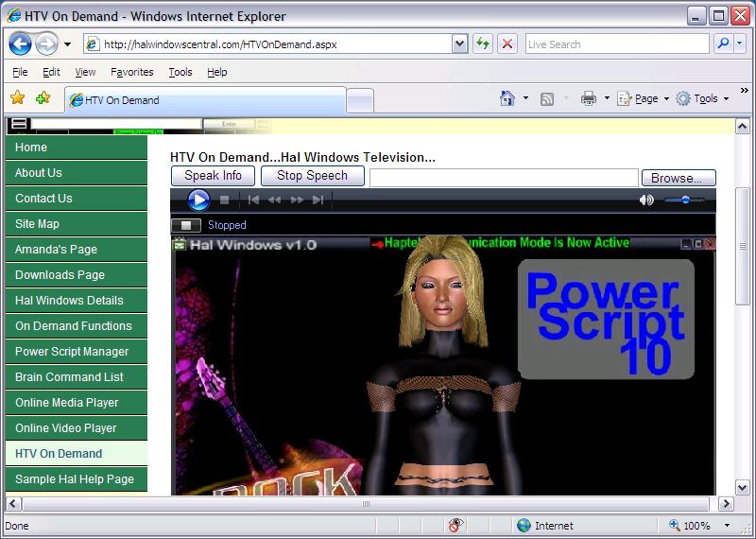
Task: Click the Refresh page icon
Action: click(483, 44)
